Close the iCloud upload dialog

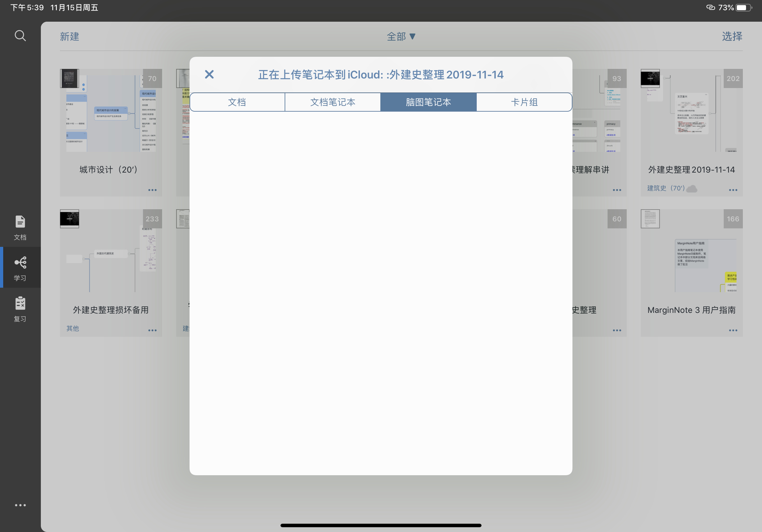(209, 74)
